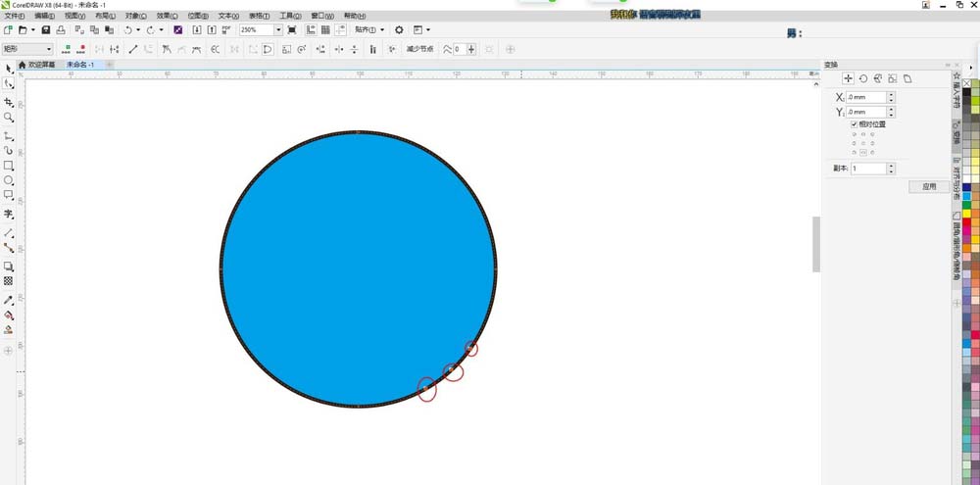Select the middle-right anchor point radio
This screenshot has width=980, height=485.
872,143
